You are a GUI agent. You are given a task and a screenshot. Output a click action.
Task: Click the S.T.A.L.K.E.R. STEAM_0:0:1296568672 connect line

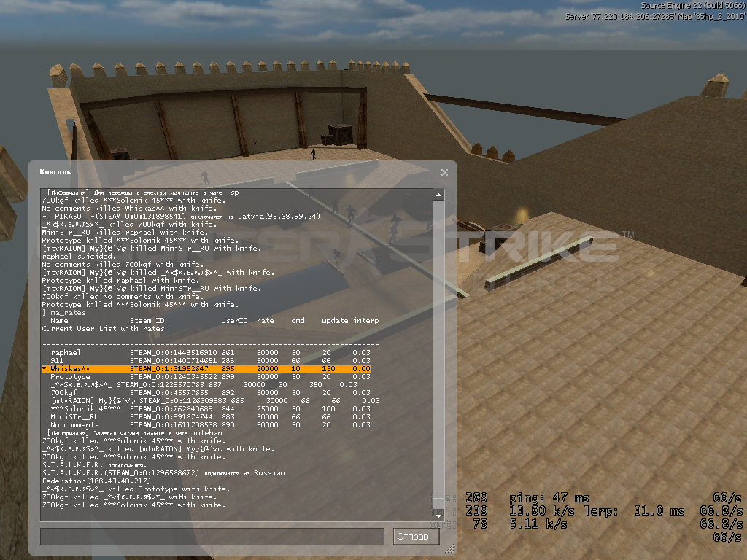coord(164,472)
